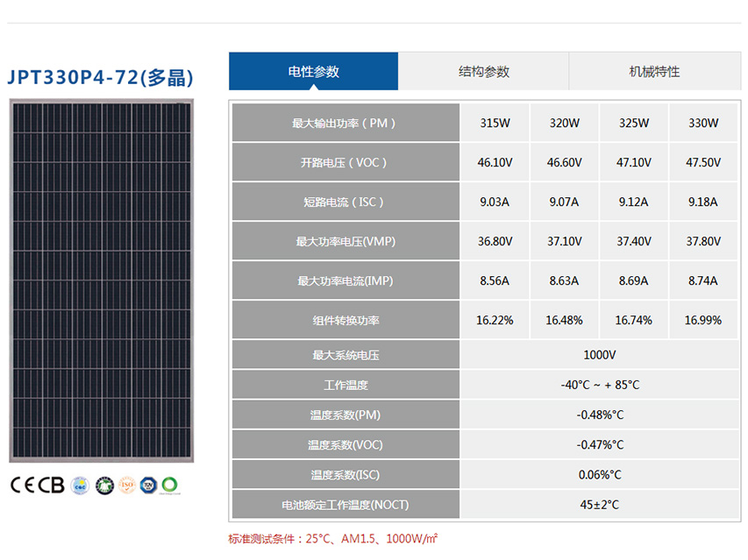Click the CB certification logo
The width and height of the screenshot is (748, 560).
point(53,485)
